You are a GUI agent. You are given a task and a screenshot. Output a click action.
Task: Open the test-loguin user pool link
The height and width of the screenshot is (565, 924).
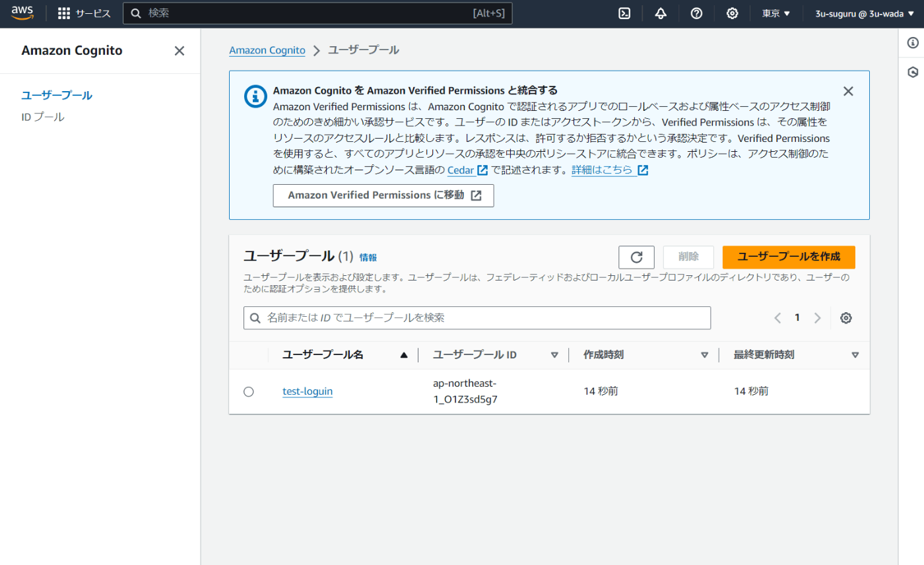[x=308, y=391]
